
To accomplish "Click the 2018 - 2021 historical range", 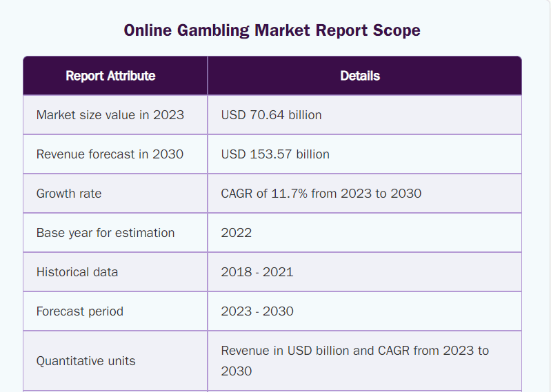I will click(257, 272).
